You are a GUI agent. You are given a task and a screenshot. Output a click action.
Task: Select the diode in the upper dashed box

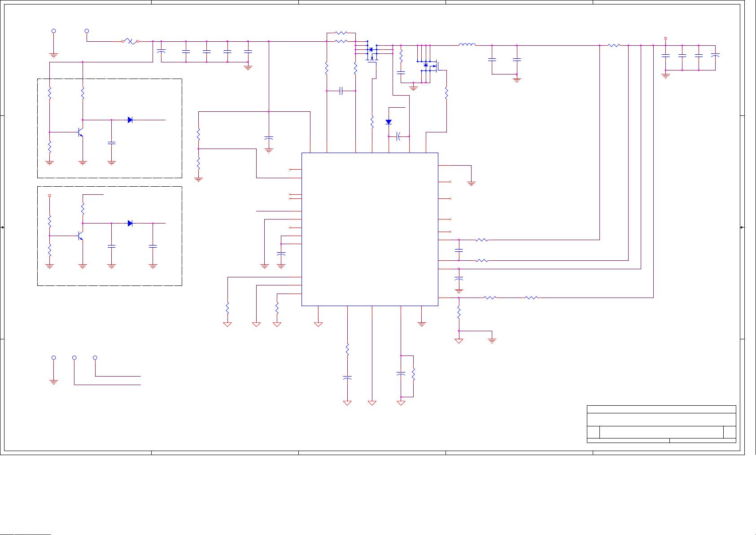(130, 120)
